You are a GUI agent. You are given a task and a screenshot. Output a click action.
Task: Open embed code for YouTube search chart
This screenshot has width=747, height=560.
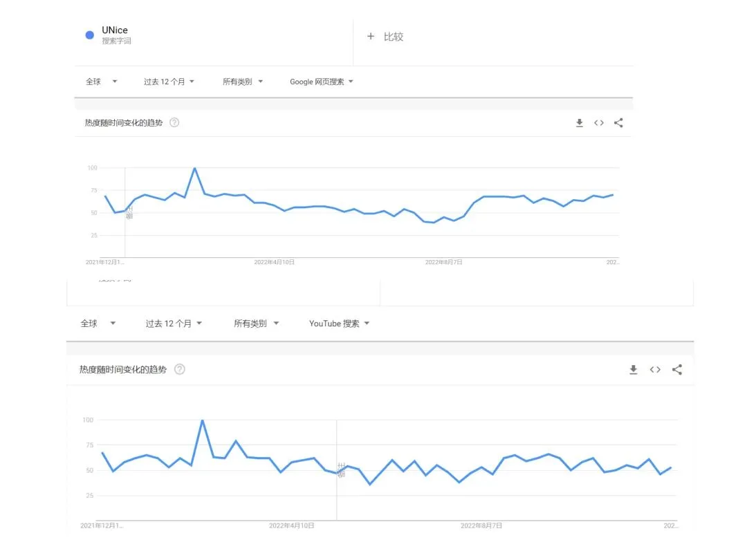click(655, 370)
